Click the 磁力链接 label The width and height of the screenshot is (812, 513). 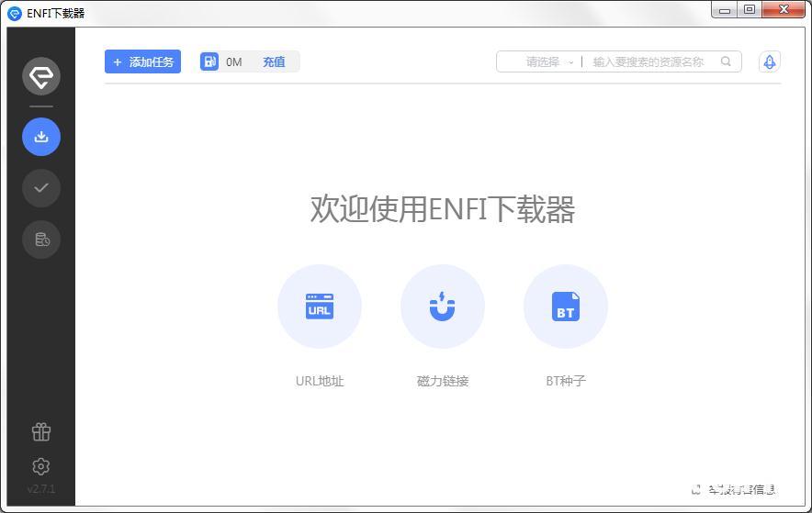(443, 381)
